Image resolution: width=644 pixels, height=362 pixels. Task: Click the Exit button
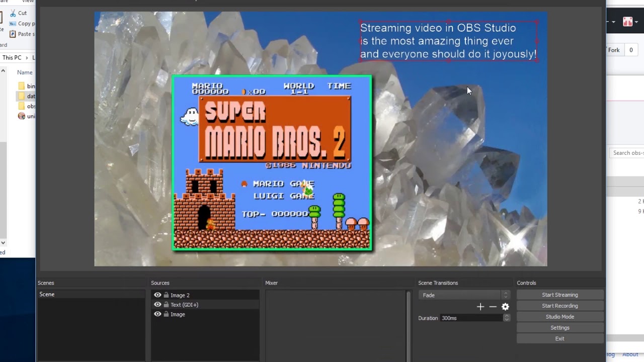(x=560, y=338)
